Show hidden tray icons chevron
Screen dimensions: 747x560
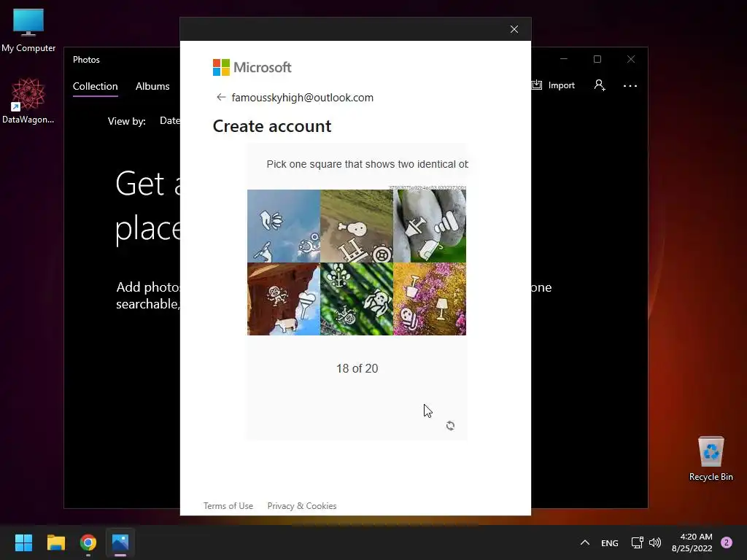585,542
